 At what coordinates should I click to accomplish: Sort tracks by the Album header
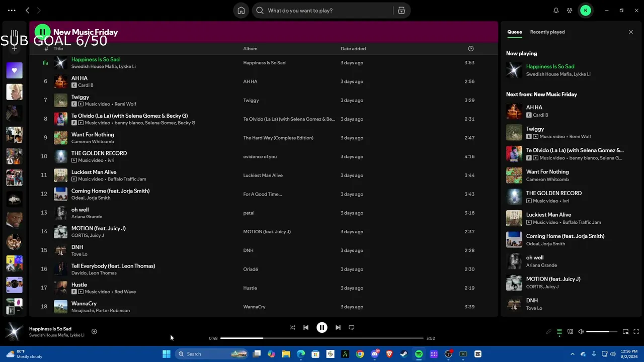click(250, 49)
